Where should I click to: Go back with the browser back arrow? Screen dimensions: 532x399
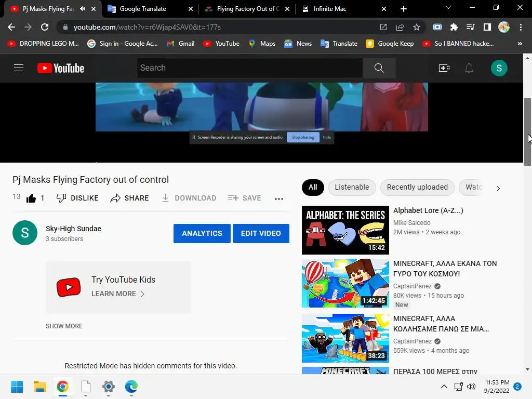11,27
